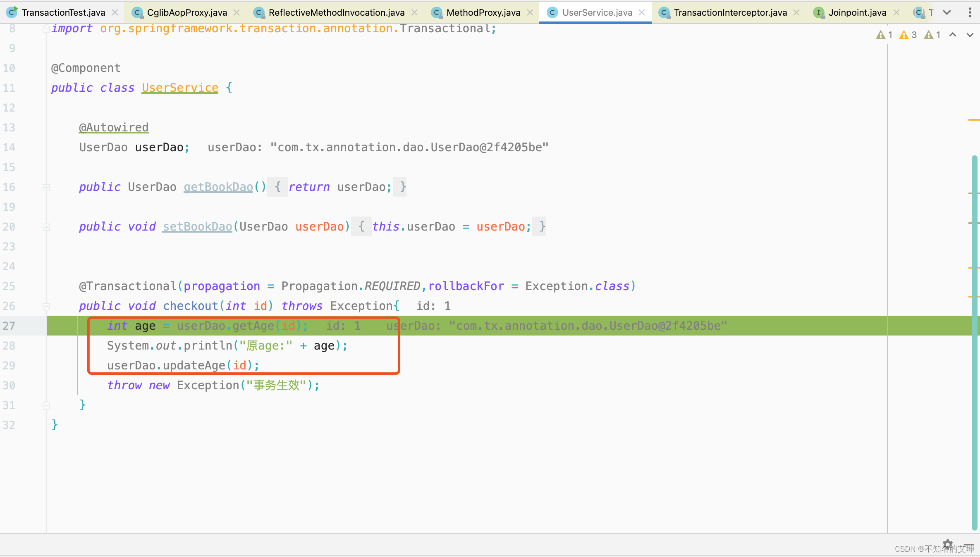Viewport: 980px width, 557px height.
Task: Click the @Autowired annotation
Action: [114, 127]
